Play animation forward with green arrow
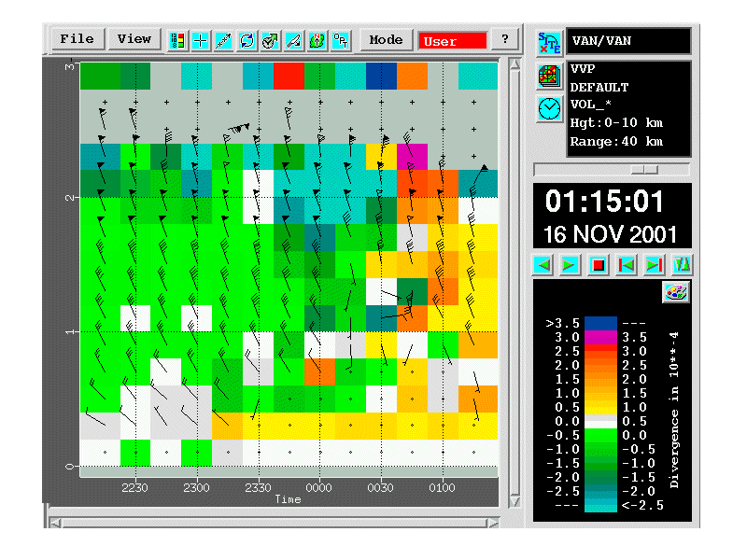The image size is (747, 560). 570,265
